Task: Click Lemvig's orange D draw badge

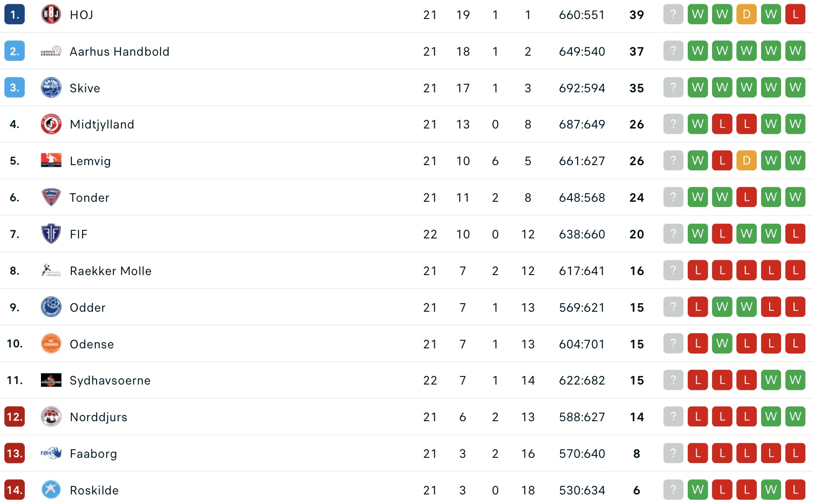Action: [x=746, y=160]
